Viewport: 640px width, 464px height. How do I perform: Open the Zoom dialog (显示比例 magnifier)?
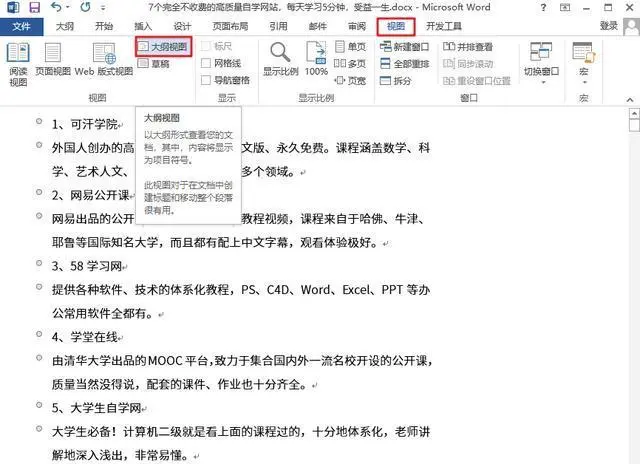[x=280, y=60]
